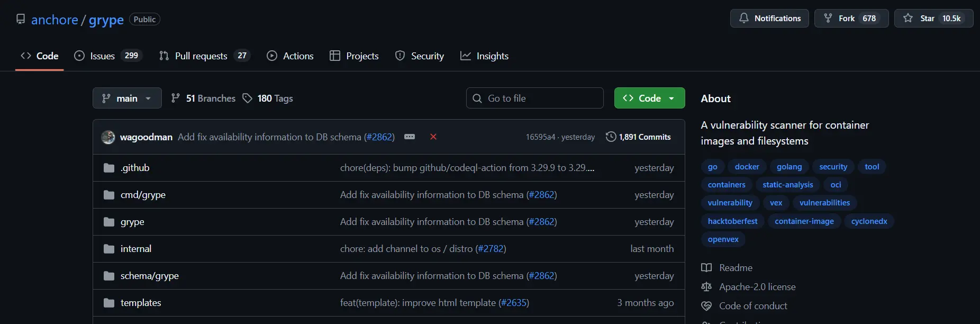980x324 pixels.
Task: View the 180 Tags list
Action: [x=268, y=98]
